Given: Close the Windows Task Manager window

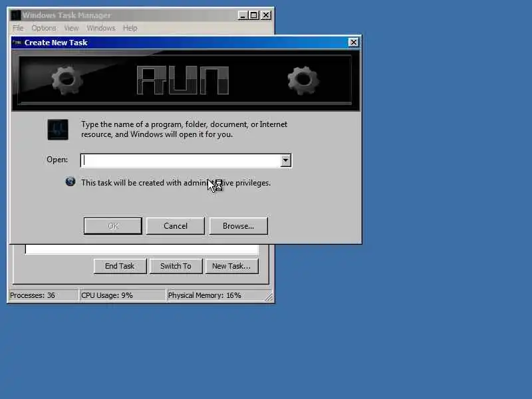Looking at the screenshot, I should [x=266, y=15].
